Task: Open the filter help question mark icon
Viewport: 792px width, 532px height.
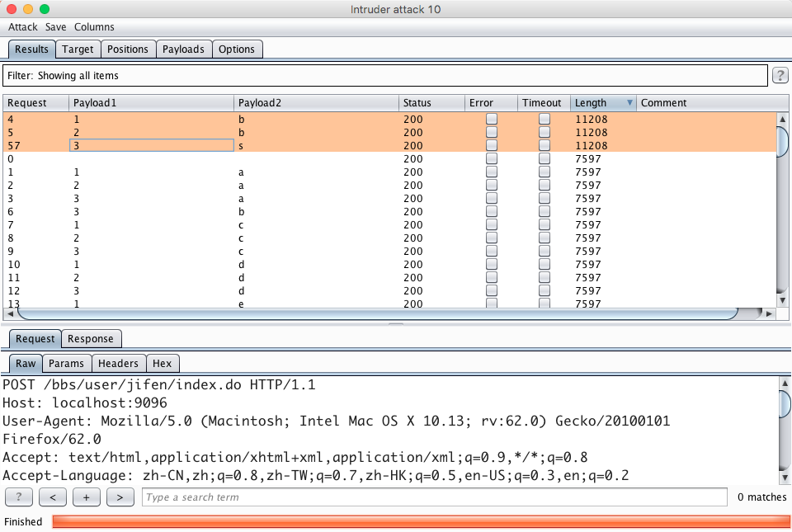Action: pyautogui.click(x=780, y=76)
